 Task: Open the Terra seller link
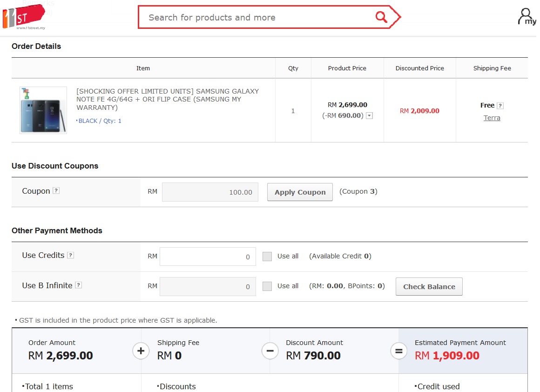point(492,118)
